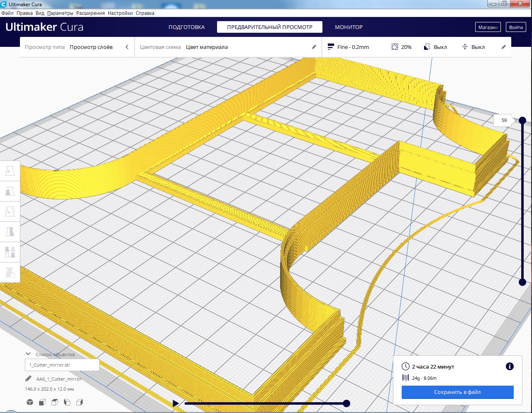Edit the model name with the pencil icon

(x=28, y=379)
